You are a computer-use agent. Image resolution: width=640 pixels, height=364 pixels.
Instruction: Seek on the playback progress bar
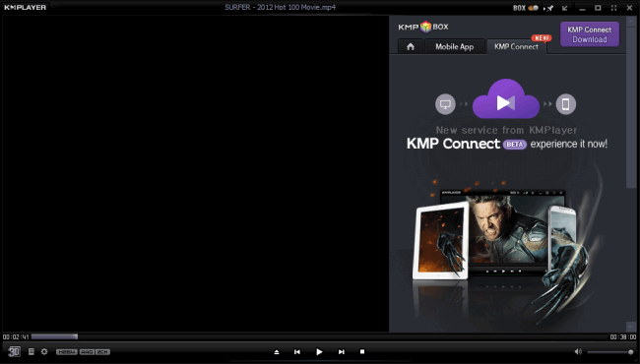(320, 336)
